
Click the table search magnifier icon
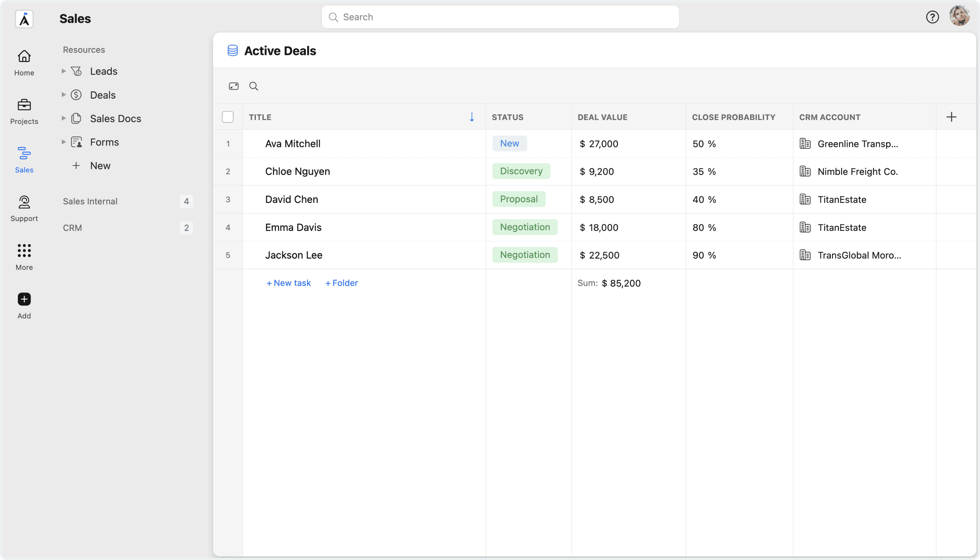click(x=253, y=86)
